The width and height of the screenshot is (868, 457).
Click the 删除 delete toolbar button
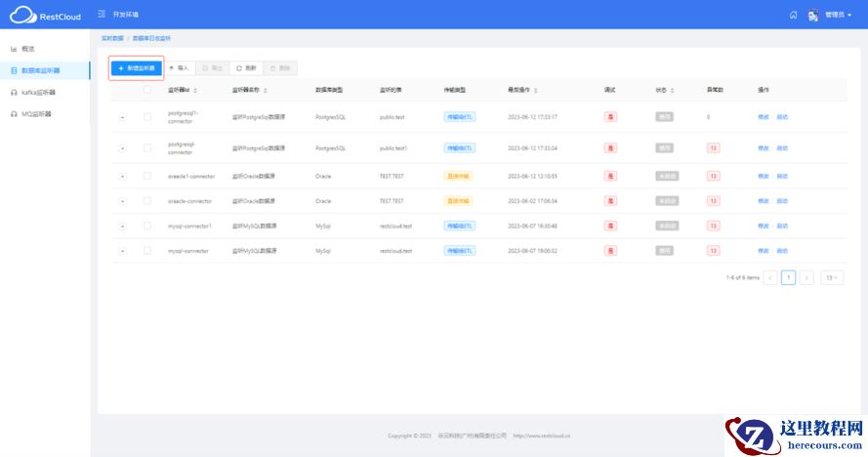tap(280, 68)
